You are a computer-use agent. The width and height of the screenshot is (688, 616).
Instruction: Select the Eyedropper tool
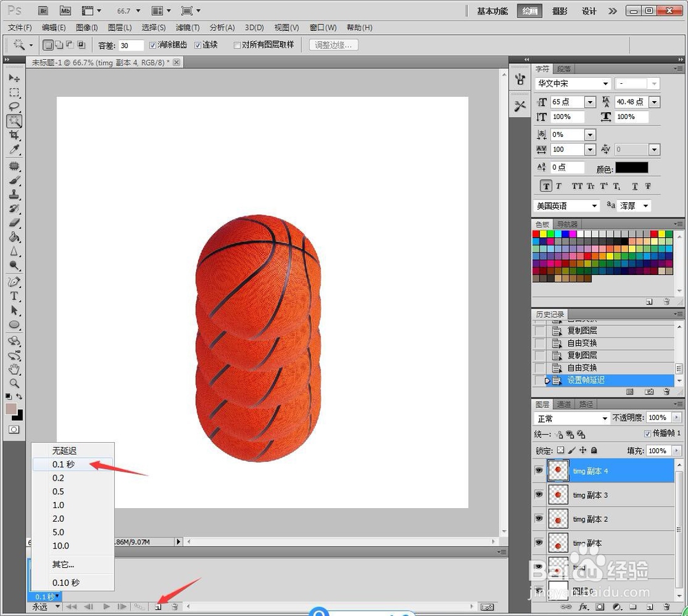14,149
